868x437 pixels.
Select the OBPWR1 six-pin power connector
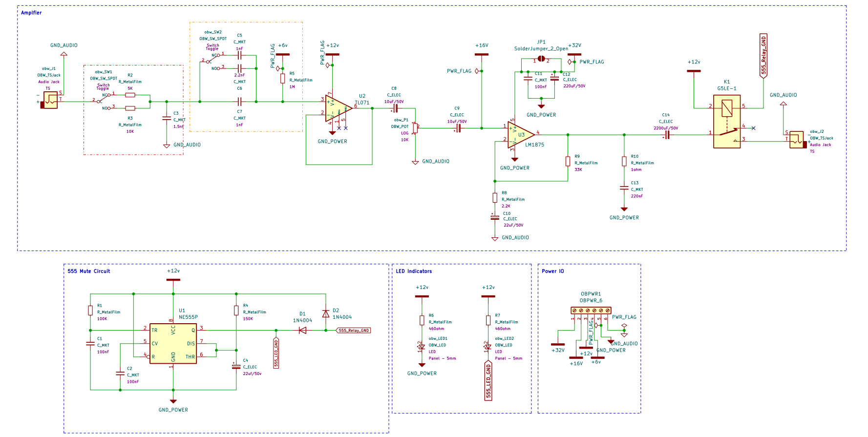pos(591,311)
